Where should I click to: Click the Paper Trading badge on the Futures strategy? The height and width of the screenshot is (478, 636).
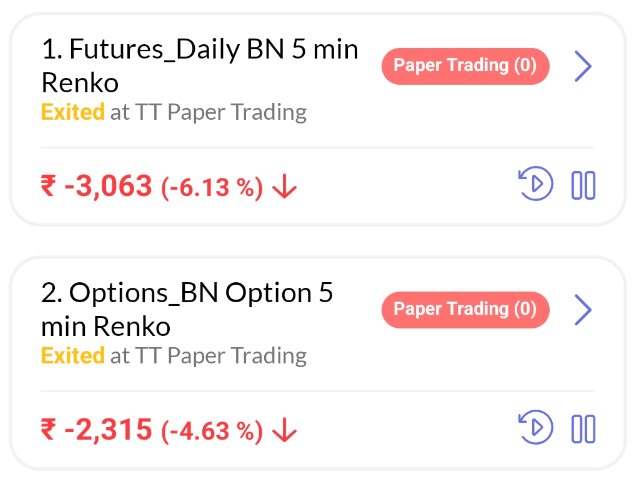465,66
